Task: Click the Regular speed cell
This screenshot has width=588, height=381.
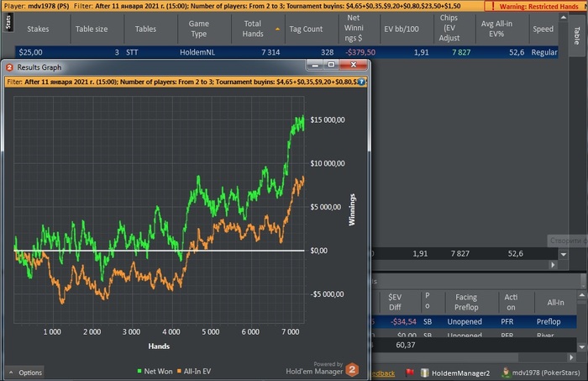Action: click(544, 52)
